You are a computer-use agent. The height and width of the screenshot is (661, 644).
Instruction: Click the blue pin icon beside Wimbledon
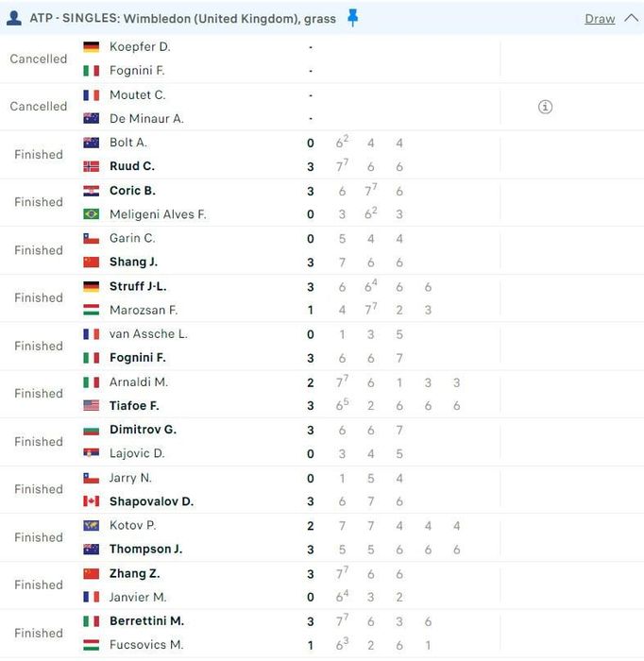click(x=353, y=18)
